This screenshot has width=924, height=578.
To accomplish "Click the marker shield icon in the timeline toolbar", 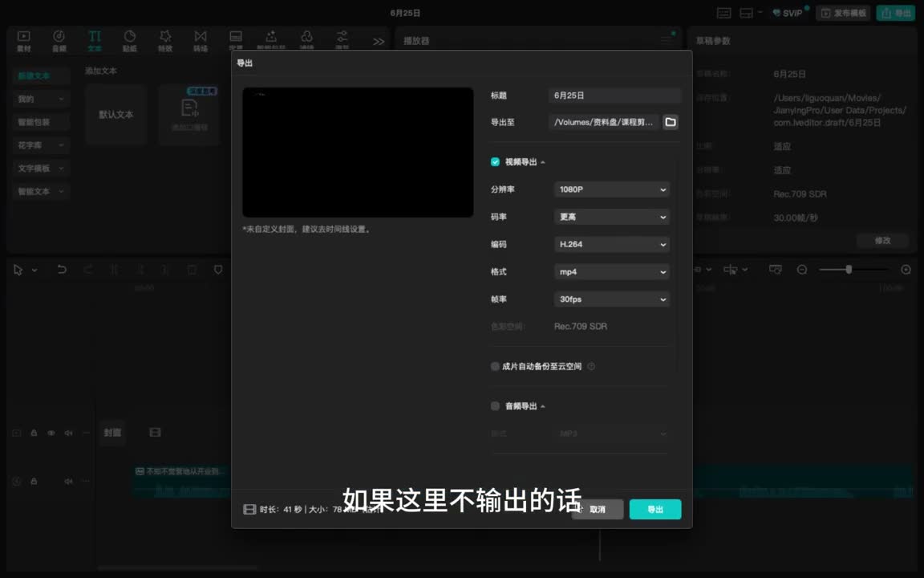I will point(218,270).
